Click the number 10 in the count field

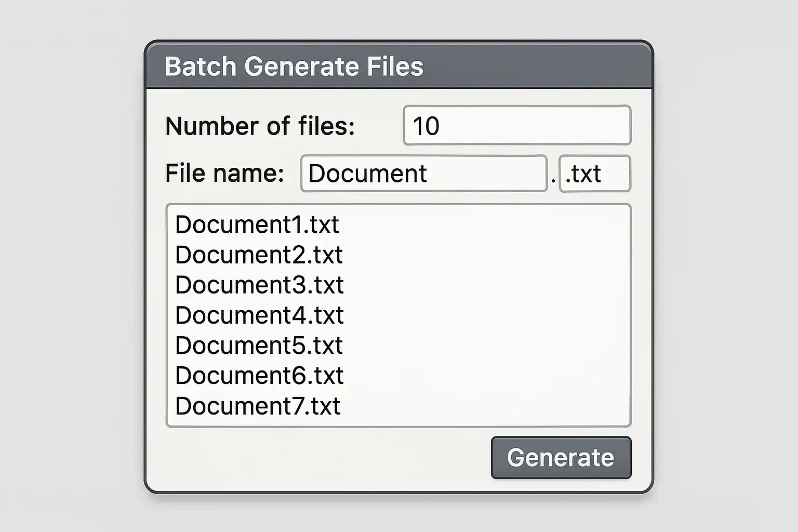(x=425, y=126)
